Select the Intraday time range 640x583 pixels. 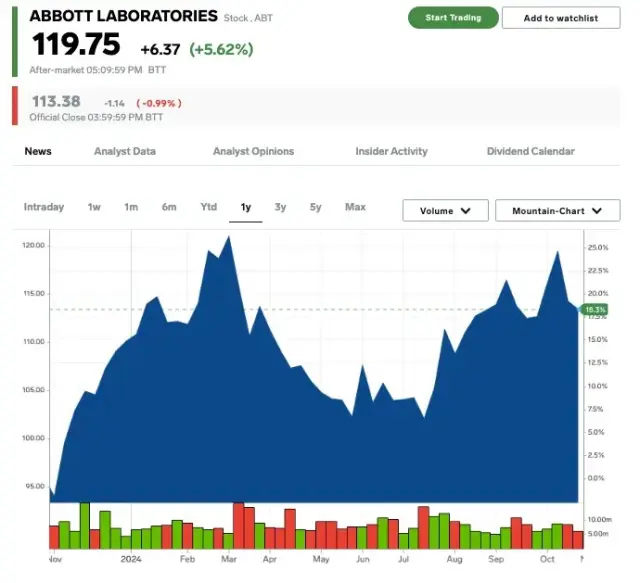point(44,207)
